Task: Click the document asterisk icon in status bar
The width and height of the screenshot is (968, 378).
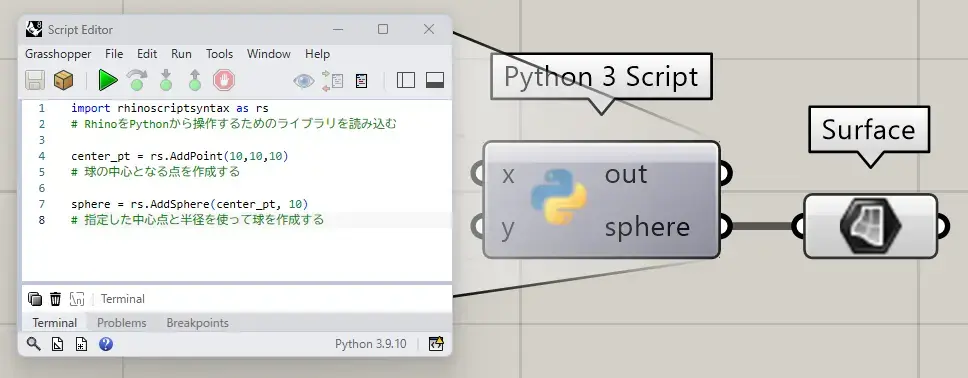Action: pyautogui.click(x=81, y=344)
